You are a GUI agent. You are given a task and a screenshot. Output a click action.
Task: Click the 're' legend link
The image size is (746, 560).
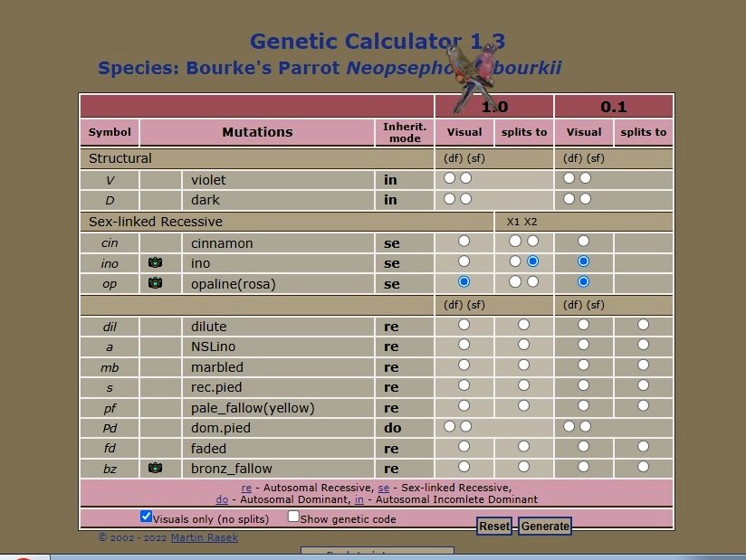[246, 488]
